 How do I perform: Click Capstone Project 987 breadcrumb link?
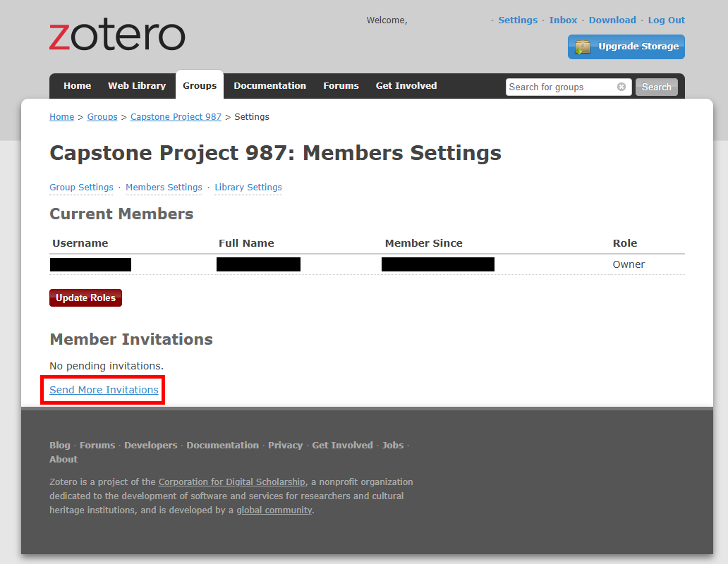pos(176,117)
